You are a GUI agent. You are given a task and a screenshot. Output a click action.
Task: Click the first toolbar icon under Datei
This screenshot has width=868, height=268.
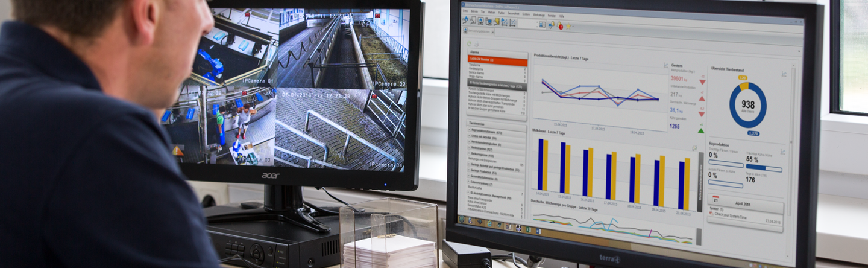click(x=465, y=20)
